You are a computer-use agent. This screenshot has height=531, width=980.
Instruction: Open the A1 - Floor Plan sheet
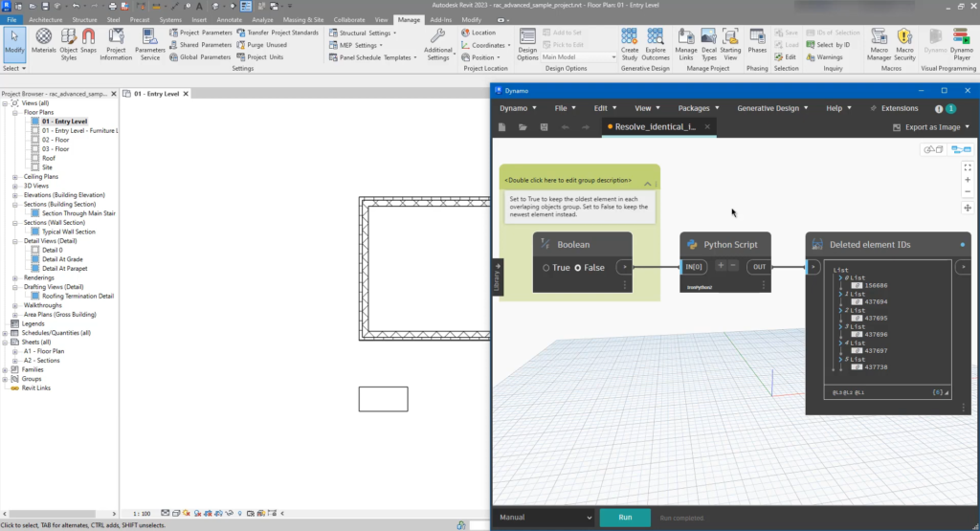tap(44, 351)
